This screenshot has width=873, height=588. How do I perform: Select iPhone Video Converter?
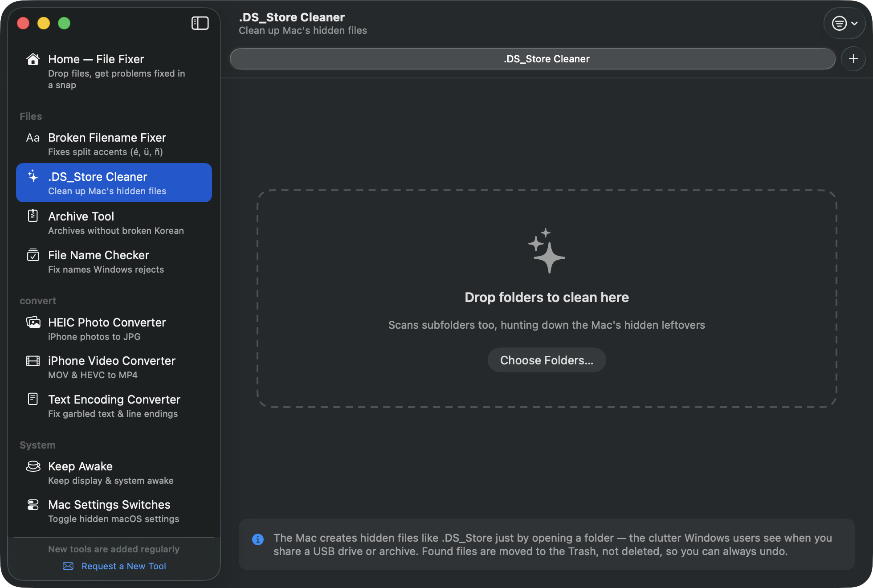pos(114,367)
